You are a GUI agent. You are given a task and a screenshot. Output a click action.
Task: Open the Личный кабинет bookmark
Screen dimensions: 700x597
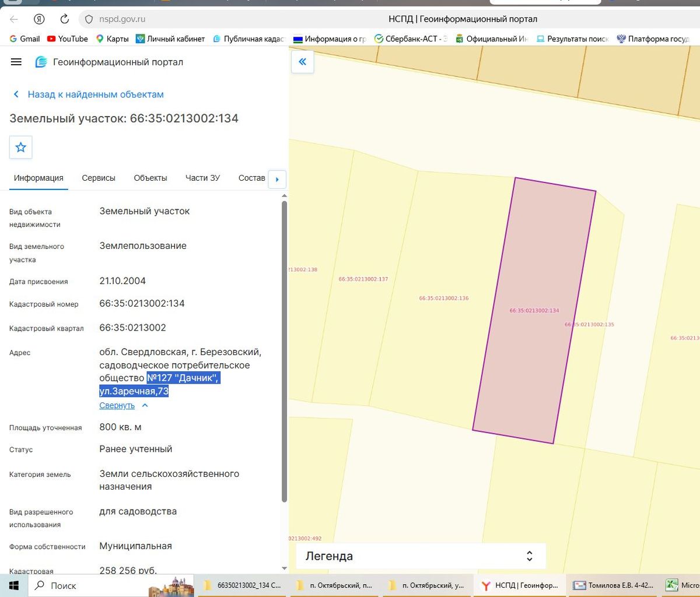[170, 39]
